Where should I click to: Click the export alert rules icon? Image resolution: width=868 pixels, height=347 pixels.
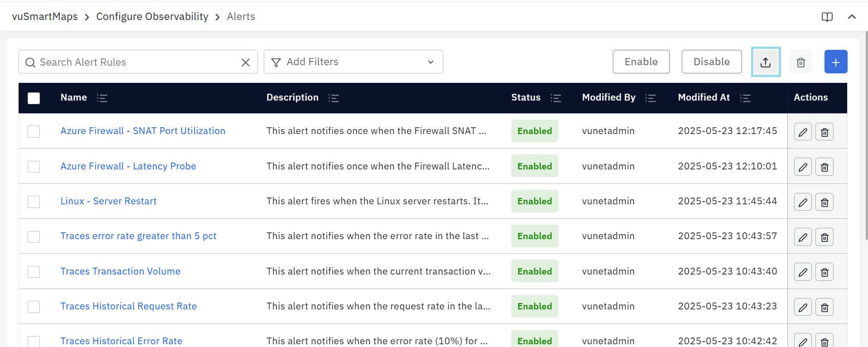click(766, 62)
